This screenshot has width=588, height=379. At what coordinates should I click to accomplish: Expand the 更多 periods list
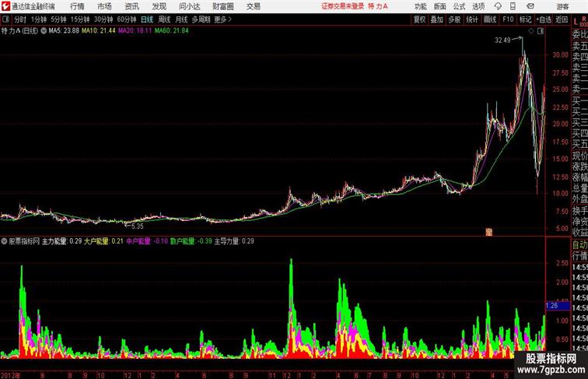[x=222, y=19]
